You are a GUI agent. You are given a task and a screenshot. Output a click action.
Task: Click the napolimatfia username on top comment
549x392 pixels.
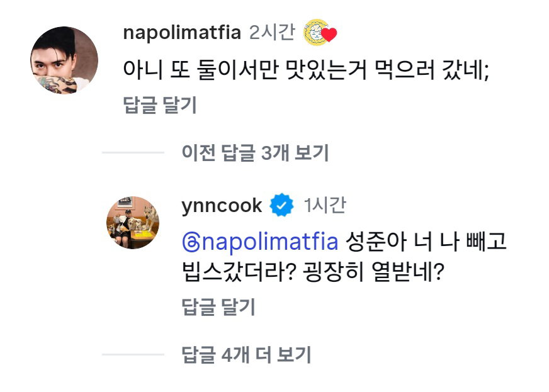pos(182,33)
